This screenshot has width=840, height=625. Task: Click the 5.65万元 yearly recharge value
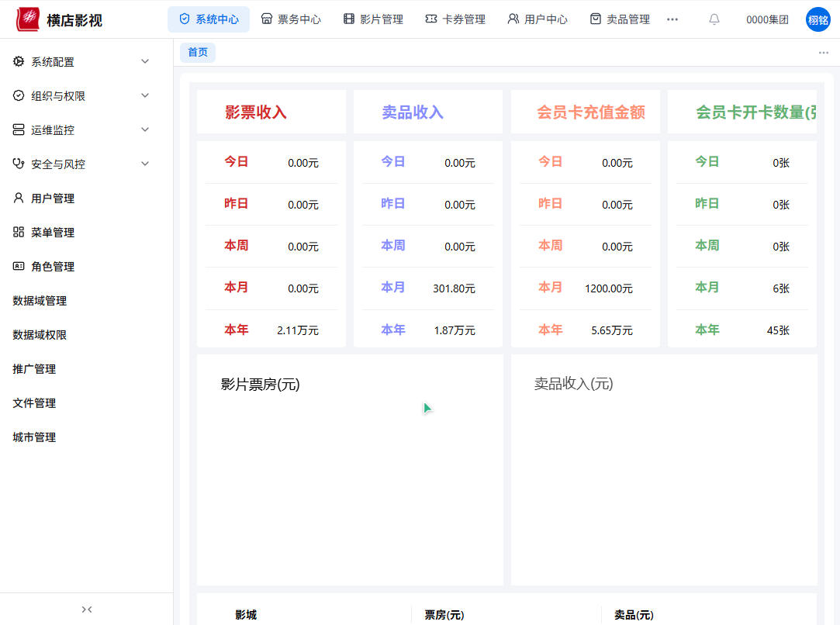click(x=612, y=330)
